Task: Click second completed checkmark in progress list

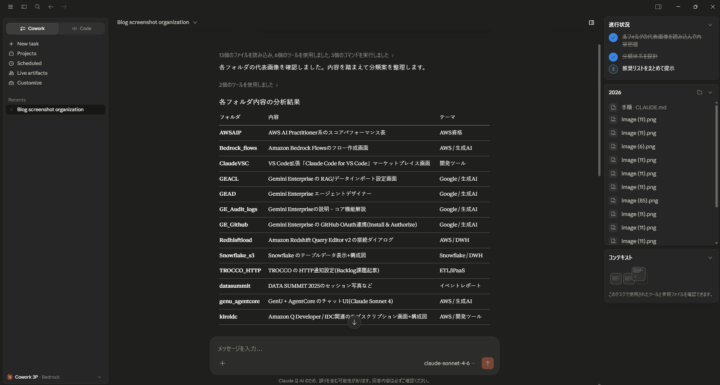Action: [613, 57]
